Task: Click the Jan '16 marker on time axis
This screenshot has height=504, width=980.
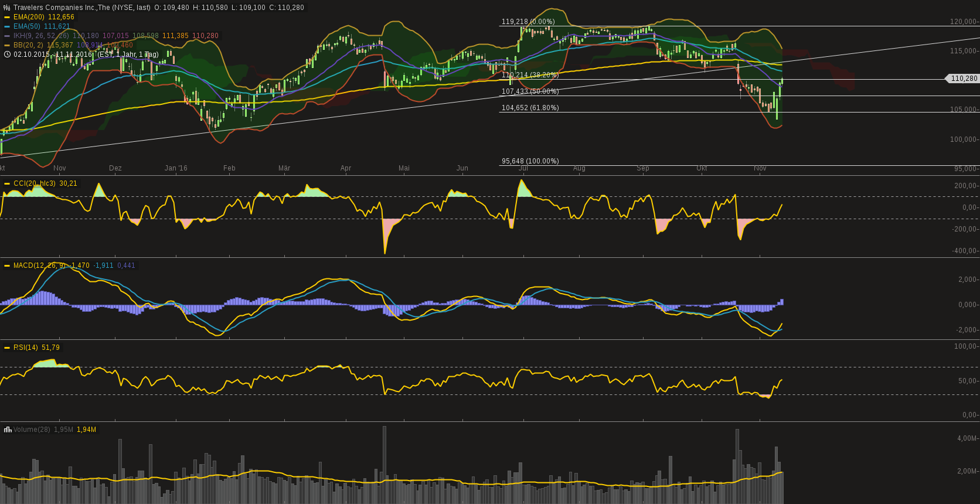Action: [x=176, y=168]
